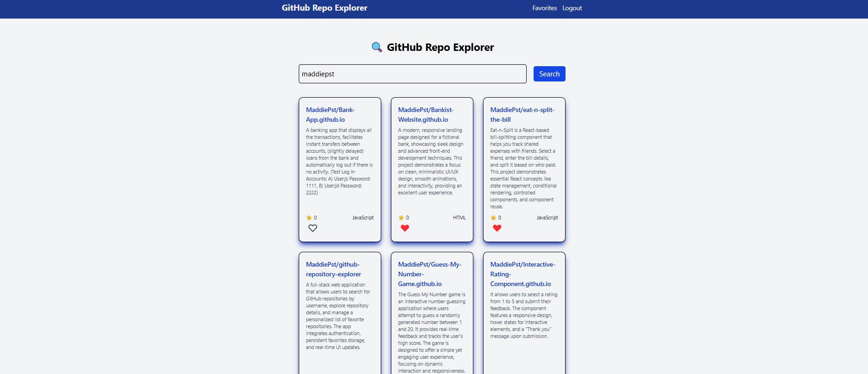Open MaddiePst/Guess-My-Number-Game.github.io link

click(429, 274)
